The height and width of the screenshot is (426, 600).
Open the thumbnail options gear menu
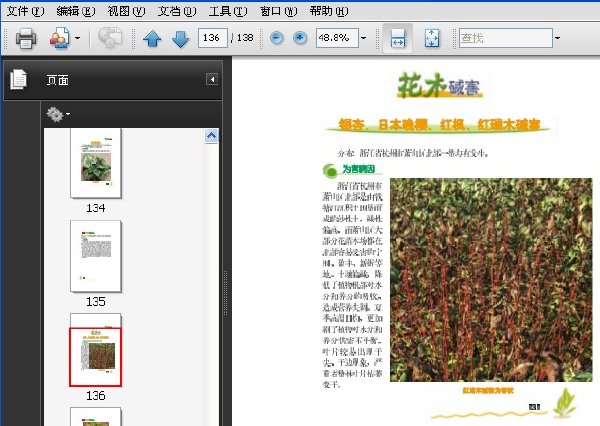[58, 114]
